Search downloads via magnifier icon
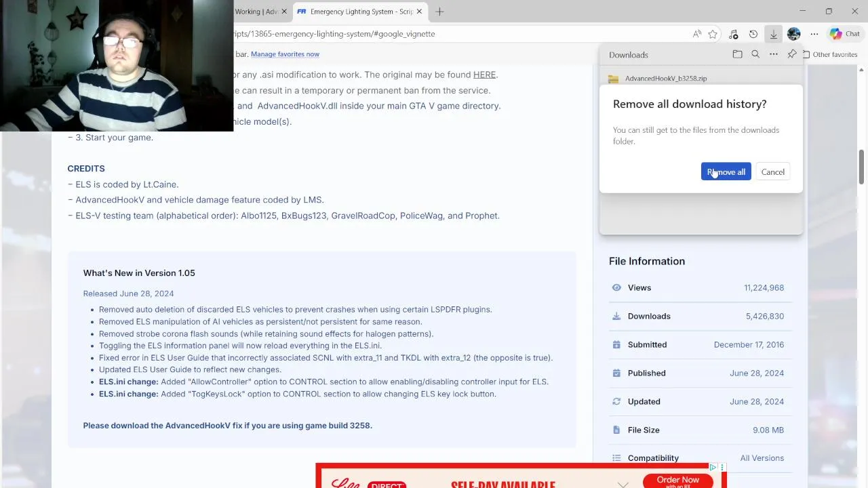The image size is (868, 488). pyautogui.click(x=755, y=54)
